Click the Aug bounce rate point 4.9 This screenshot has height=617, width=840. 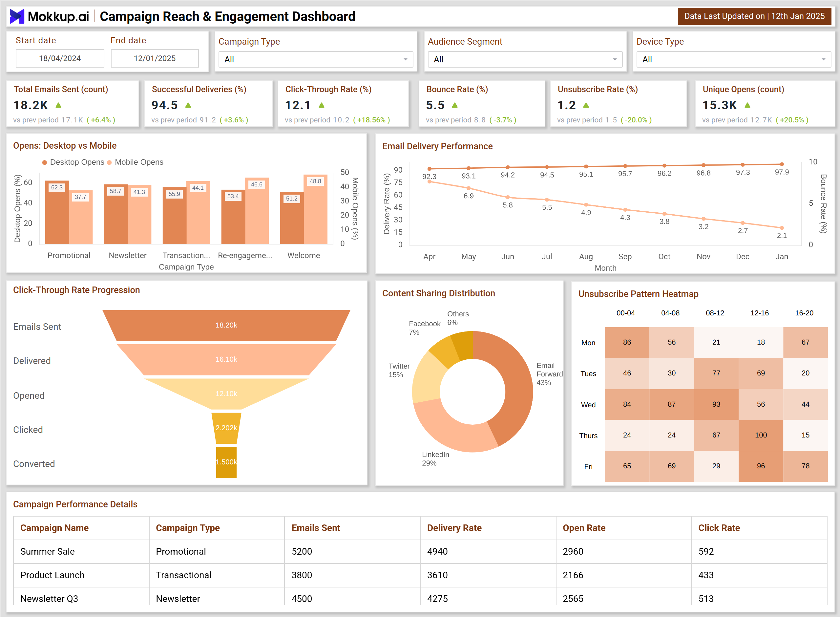(586, 205)
